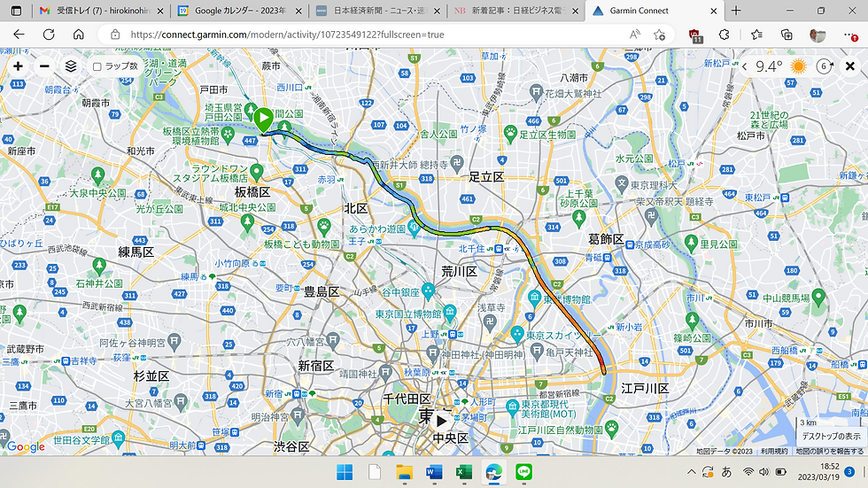Open the red shield extension icon
868x488 pixels.
coord(696,35)
